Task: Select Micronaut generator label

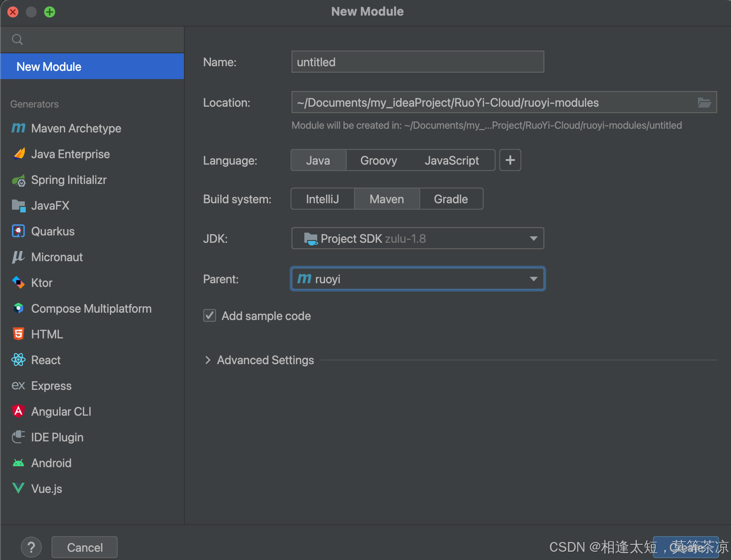Action: pyautogui.click(x=57, y=257)
